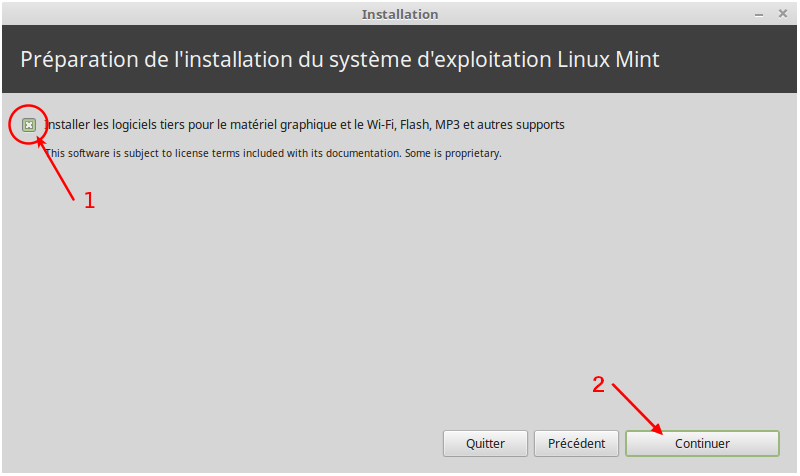Viewport: 800px width, 476px height.
Task: Click the "Installation" window title text
Action: coord(400,14)
